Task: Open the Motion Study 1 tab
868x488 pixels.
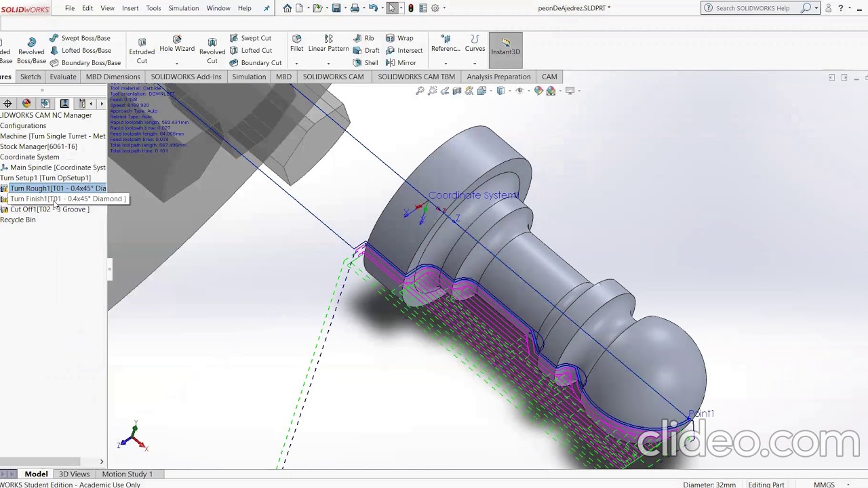Action: point(127,474)
